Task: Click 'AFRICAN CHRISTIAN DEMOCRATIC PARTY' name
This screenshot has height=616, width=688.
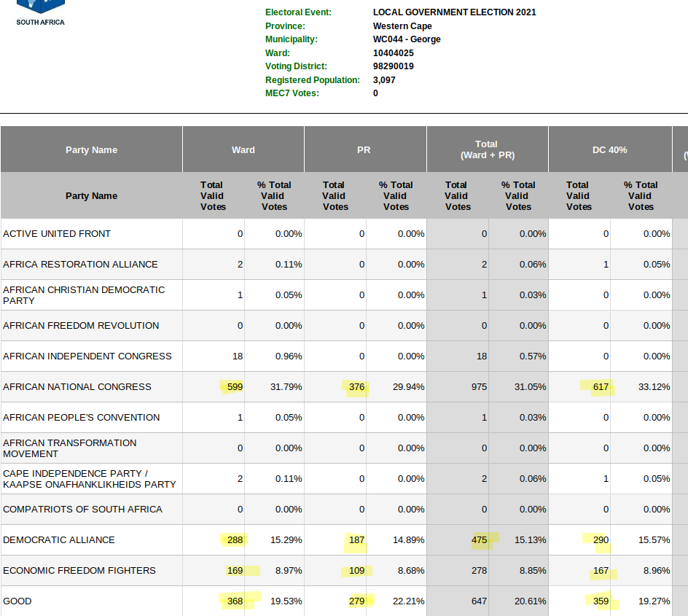Action: [x=84, y=295]
